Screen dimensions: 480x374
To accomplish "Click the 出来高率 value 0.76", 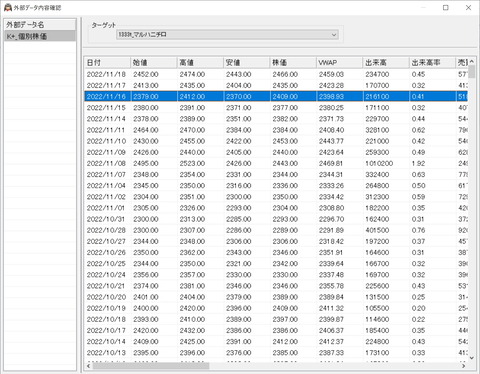I will coord(418,230).
